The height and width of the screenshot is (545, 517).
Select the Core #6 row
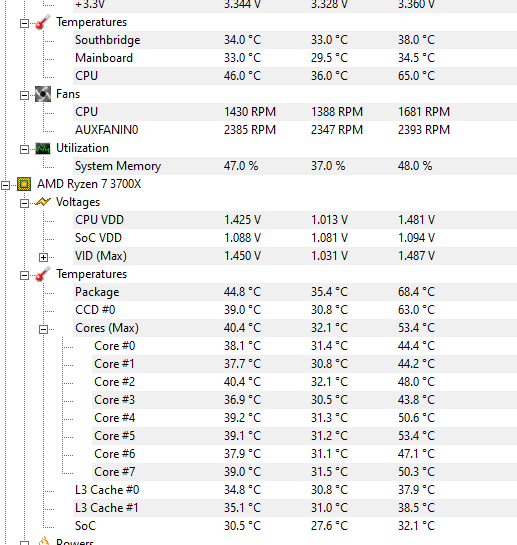tap(304, 454)
